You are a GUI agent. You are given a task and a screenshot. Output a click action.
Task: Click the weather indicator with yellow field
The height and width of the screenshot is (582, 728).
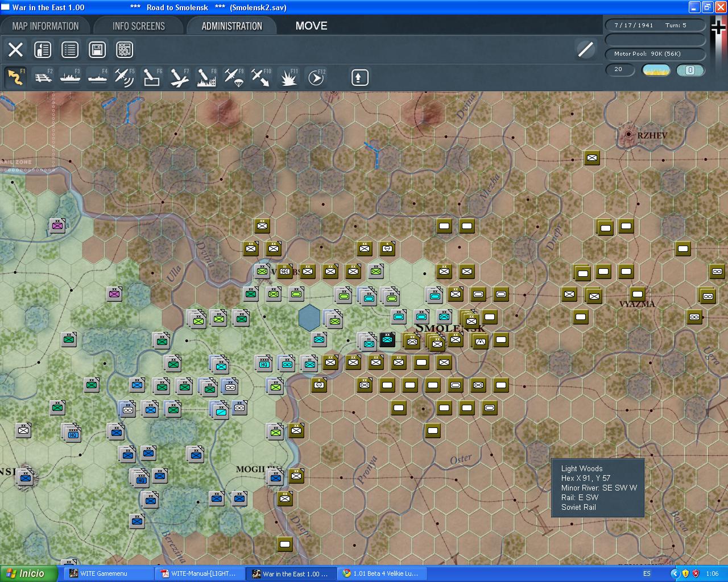pos(656,70)
